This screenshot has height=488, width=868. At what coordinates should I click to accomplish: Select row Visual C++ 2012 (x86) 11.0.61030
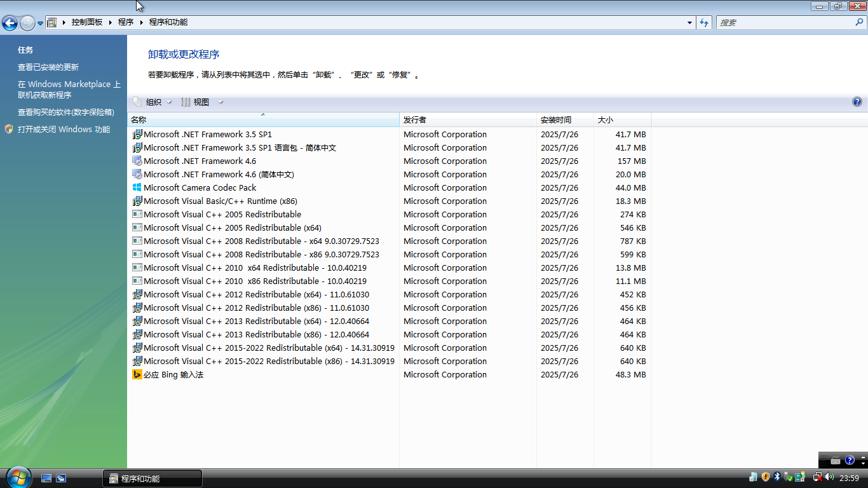[390, 308]
